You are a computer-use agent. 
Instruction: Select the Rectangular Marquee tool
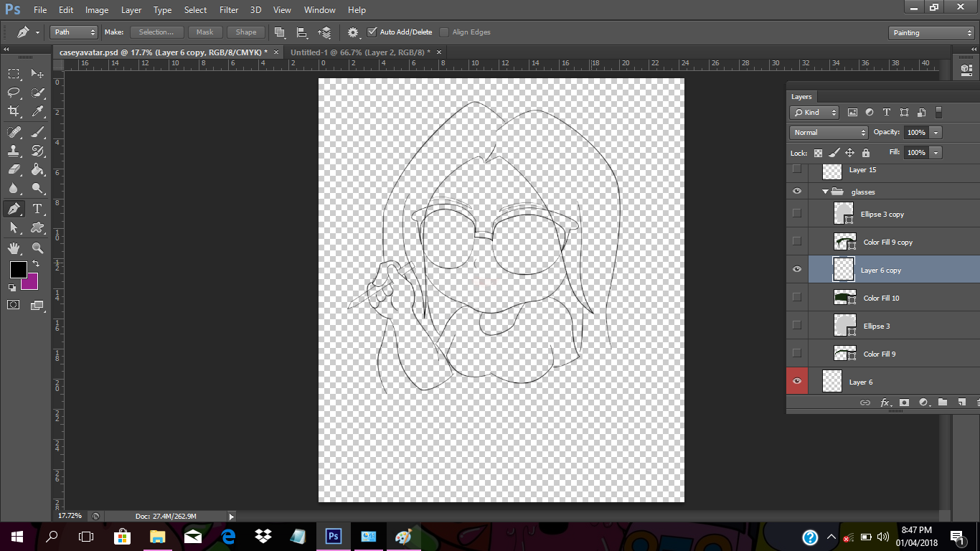(x=14, y=74)
